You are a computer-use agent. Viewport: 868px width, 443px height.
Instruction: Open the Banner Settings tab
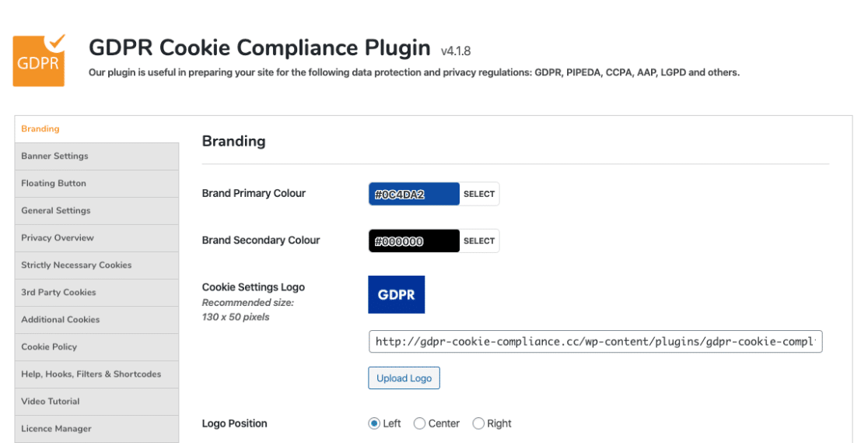click(97, 156)
